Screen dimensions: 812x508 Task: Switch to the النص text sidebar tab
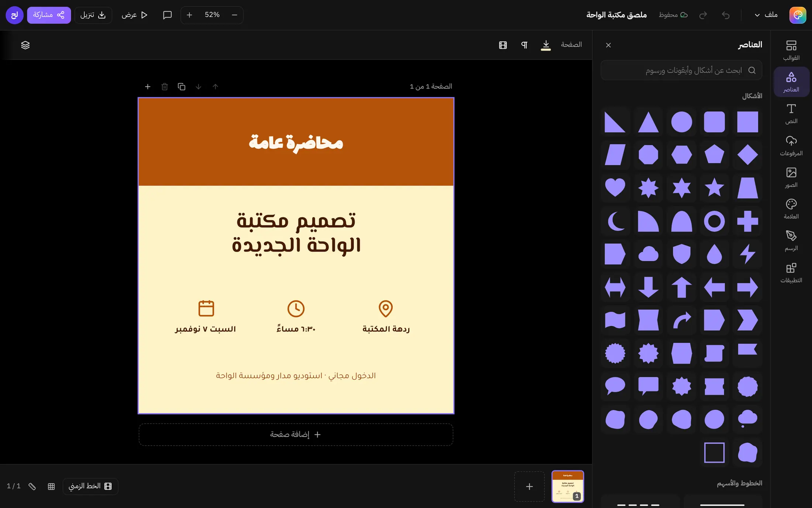click(x=791, y=114)
